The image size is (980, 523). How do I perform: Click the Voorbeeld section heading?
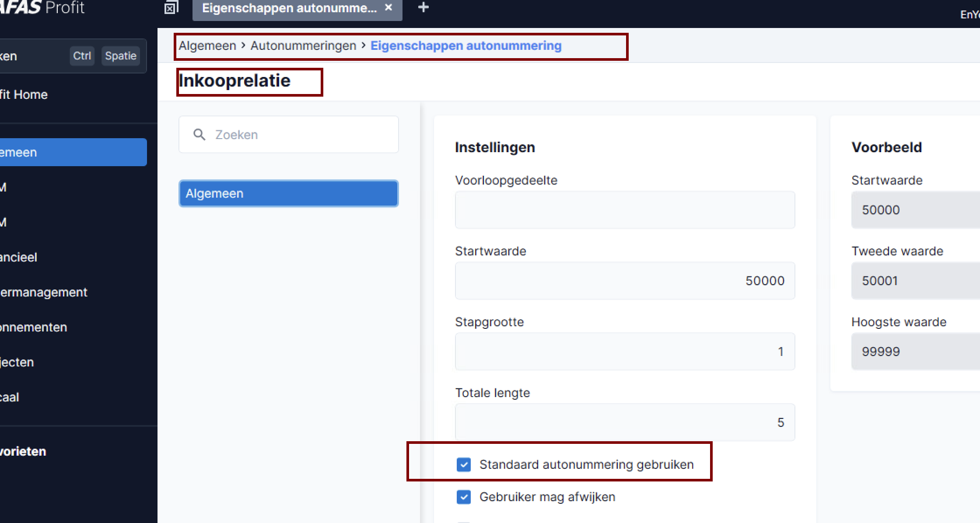click(887, 147)
